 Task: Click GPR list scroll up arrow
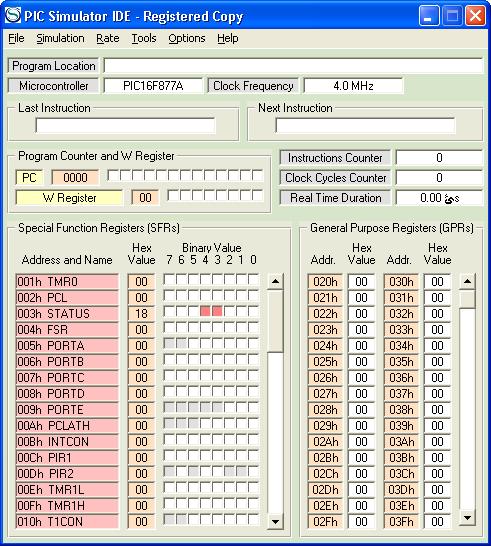pos(467,281)
